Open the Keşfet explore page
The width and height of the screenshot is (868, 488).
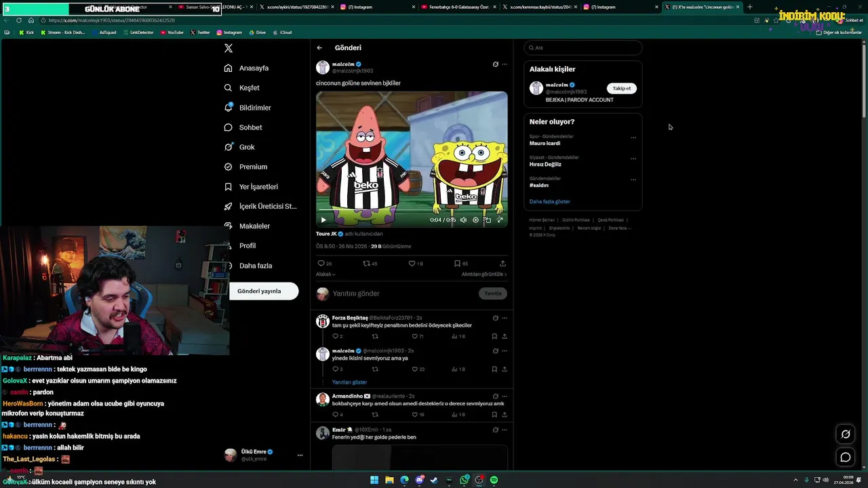click(242, 88)
